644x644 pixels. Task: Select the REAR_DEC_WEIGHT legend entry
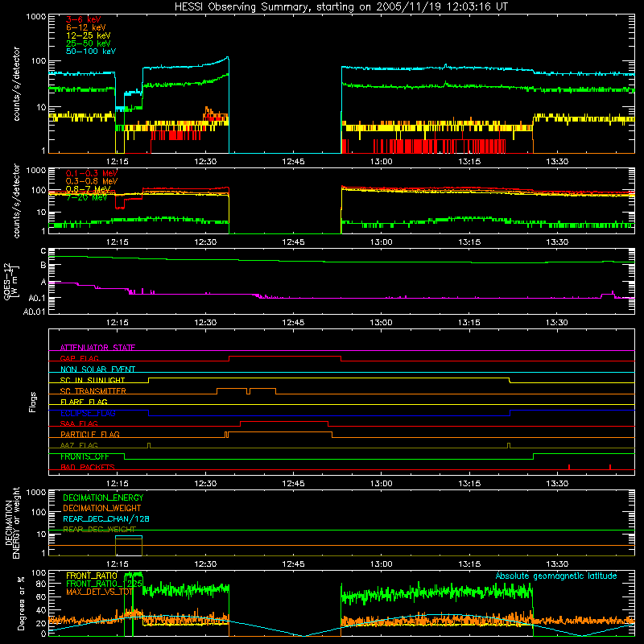click(99, 530)
